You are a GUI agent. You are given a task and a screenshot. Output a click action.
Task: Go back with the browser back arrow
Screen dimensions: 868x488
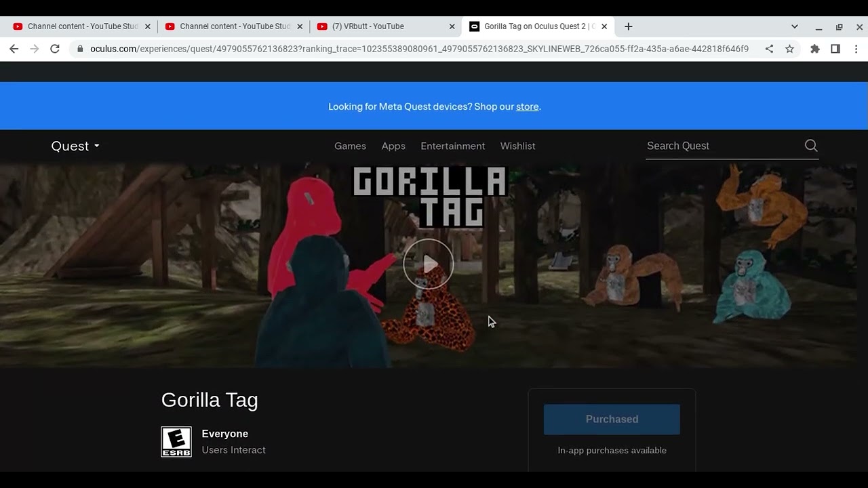[x=14, y=49]
